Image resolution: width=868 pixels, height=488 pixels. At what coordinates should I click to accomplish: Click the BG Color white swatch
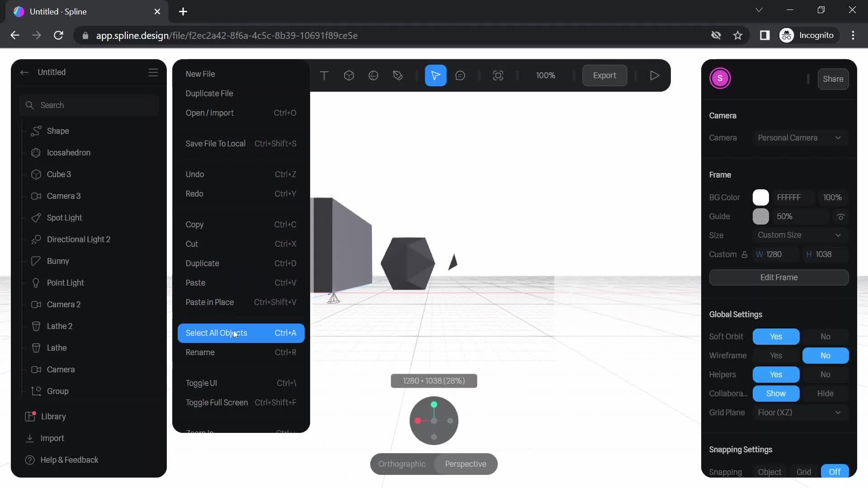[761, 197]
